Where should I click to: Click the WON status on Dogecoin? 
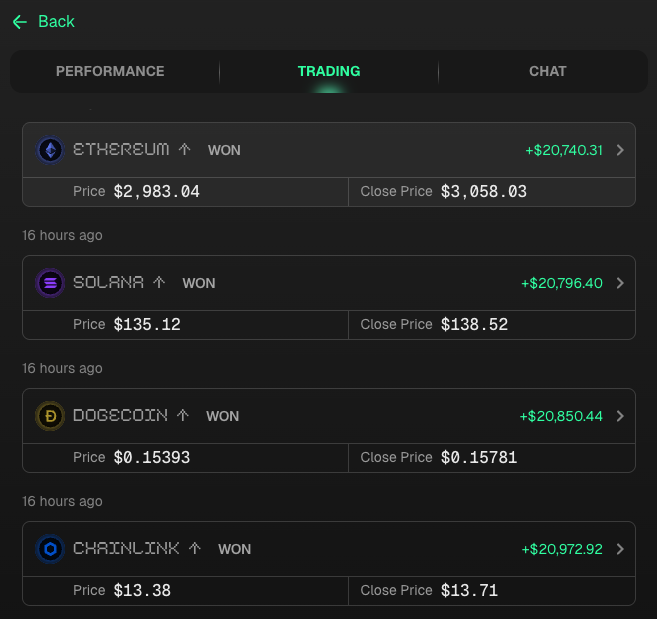point(222,416)
